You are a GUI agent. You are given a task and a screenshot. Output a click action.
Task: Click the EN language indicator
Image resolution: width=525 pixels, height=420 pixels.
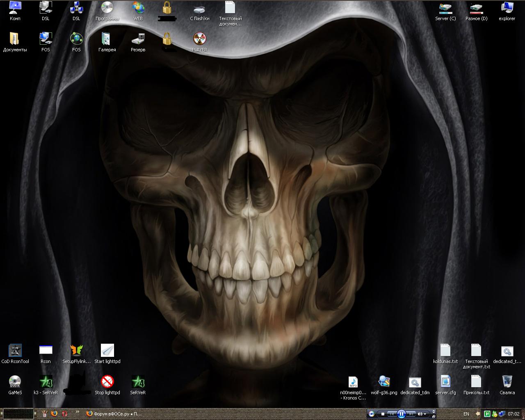click(466, 414)
